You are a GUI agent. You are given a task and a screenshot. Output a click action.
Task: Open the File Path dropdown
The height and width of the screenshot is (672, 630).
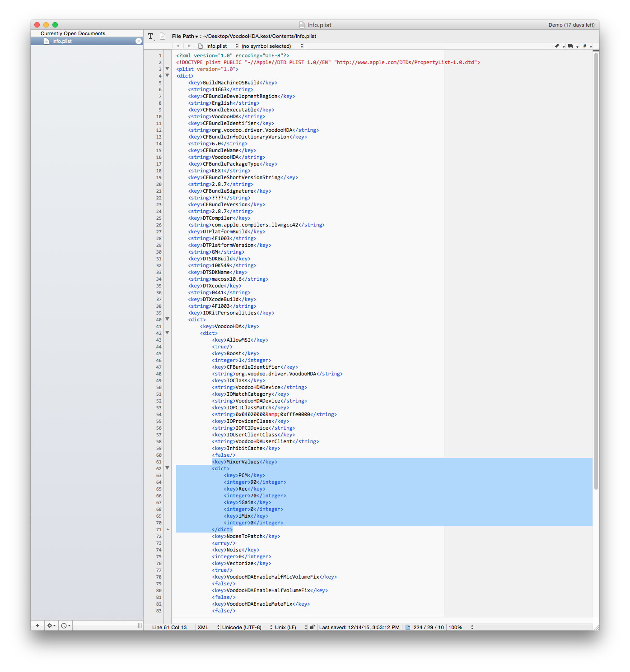tap(185, 36)
